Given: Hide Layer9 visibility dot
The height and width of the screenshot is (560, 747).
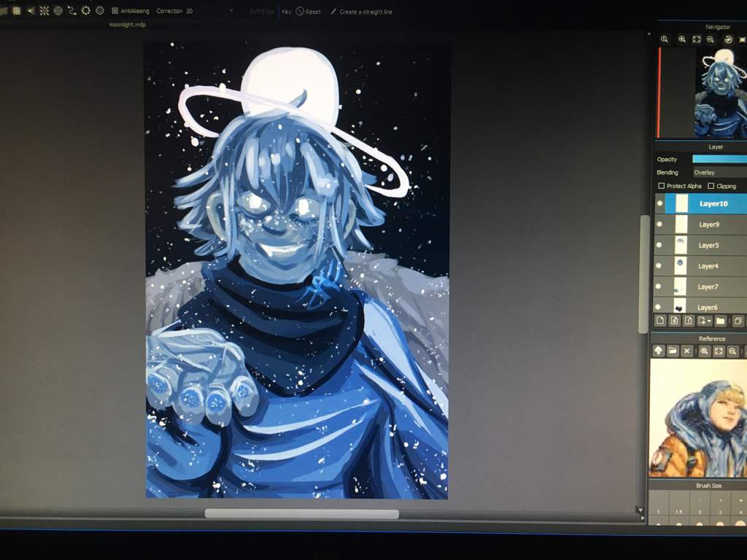Looking at the screenshot, I should pos(659,225).
